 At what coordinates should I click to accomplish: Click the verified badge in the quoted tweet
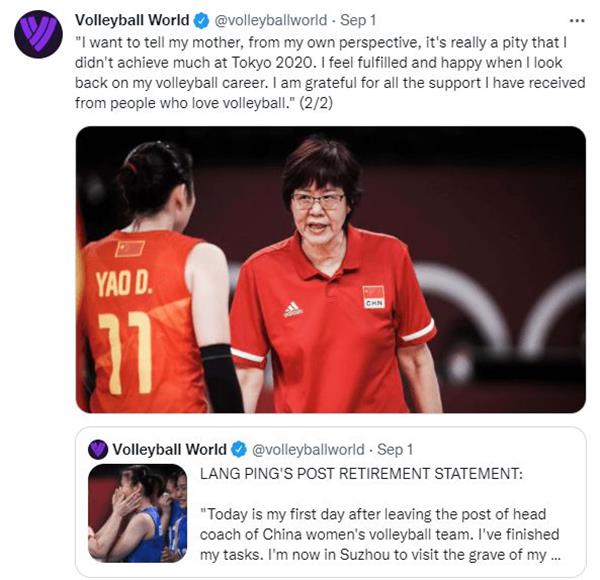240,449
